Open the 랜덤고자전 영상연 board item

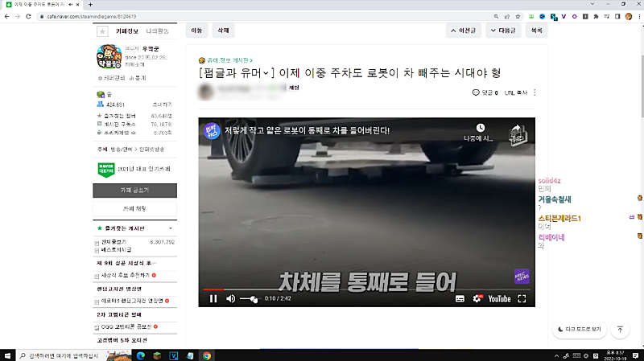pyautogui.click(x=132, y=302)
